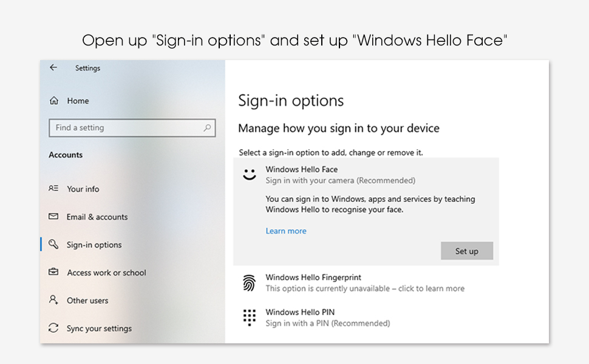
Task: Click the search magnifier icon
Action: click(x=207, y=127)
